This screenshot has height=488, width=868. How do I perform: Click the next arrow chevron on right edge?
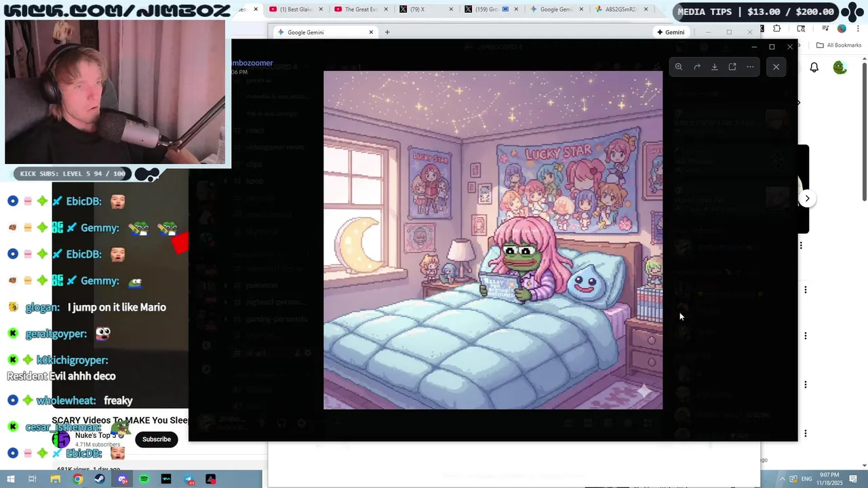point(807,199)
